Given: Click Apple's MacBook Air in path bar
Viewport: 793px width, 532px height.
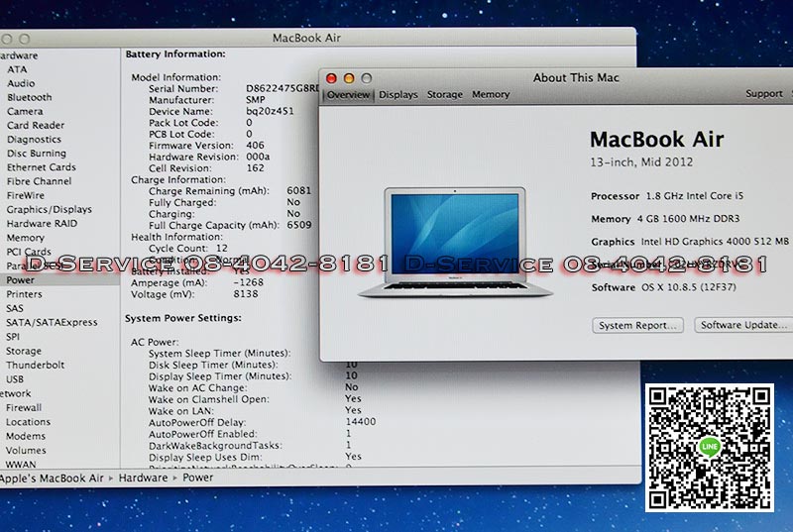Looking at the screenshot, I should (x=52, y=478).
